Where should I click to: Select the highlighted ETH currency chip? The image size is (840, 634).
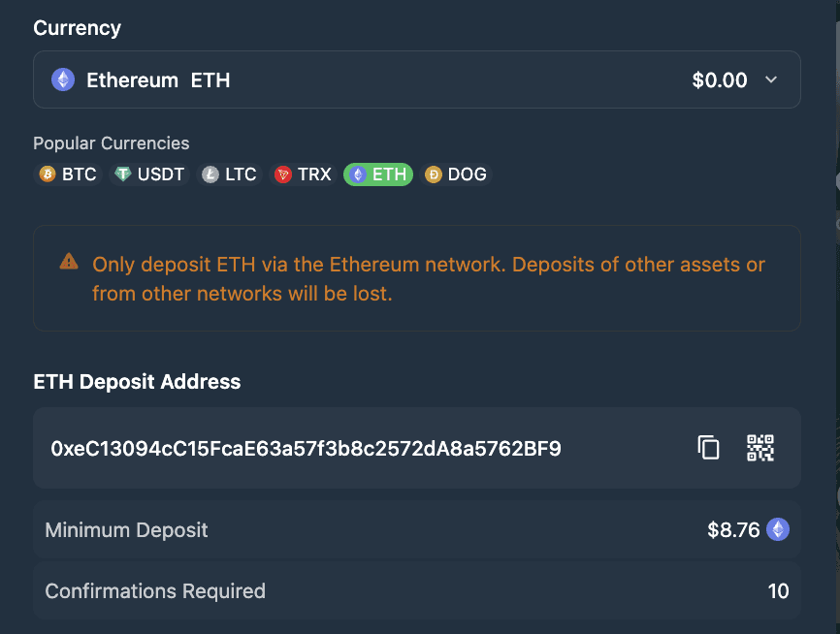pyautogui.click(x=378, y=174)
